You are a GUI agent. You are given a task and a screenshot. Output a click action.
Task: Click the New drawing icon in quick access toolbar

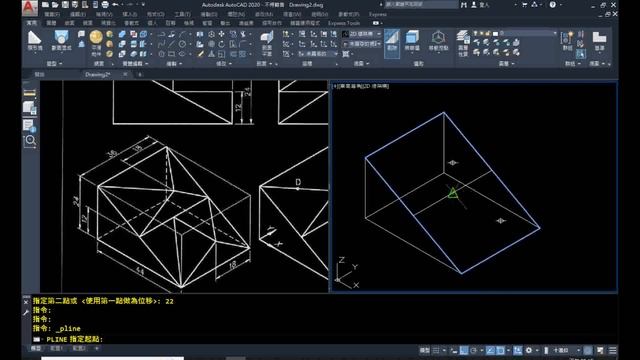[x=45, y=5]
